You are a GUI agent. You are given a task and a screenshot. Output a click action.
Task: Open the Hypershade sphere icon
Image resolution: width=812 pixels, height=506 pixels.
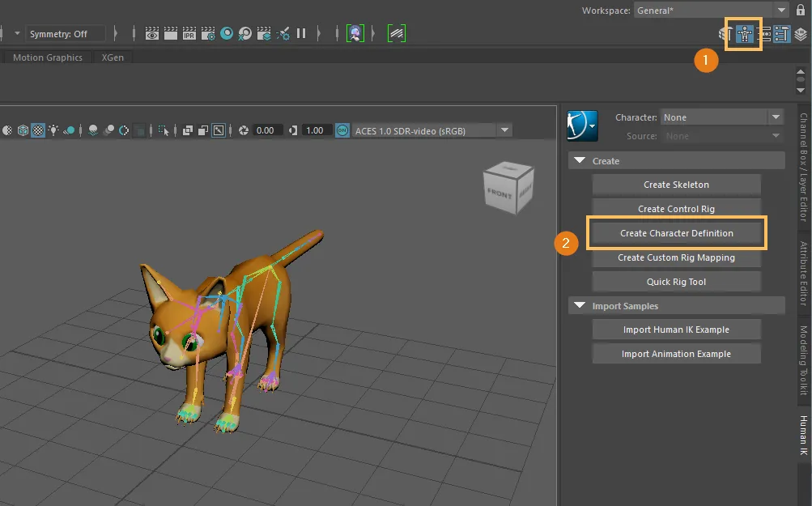pyautogui.click(x=227, y=34)
